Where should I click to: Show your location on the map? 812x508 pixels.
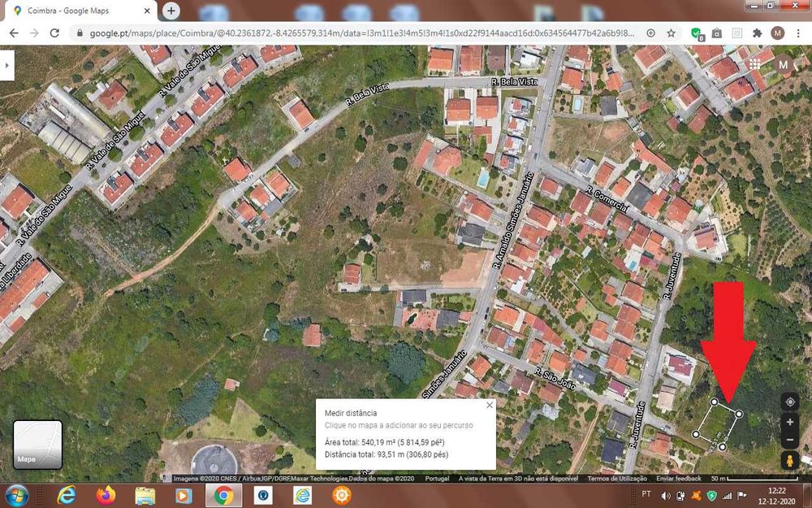(x=790, y=402)
